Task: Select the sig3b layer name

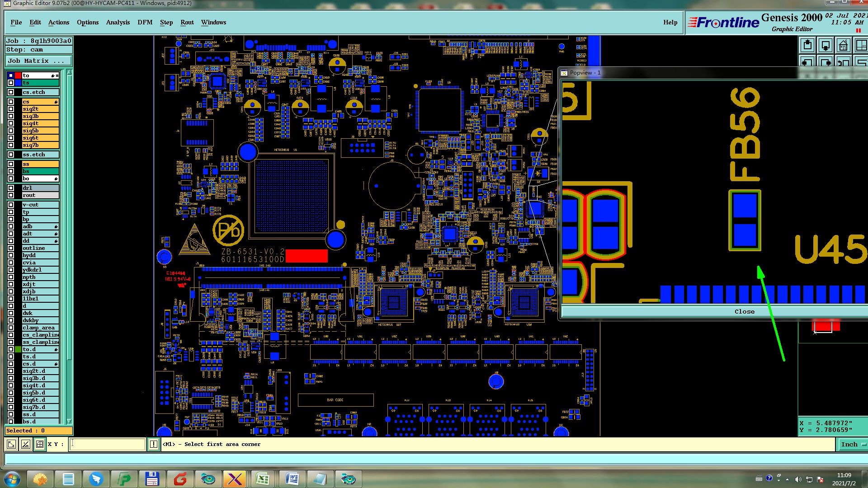Action: (x=40, y=116)
